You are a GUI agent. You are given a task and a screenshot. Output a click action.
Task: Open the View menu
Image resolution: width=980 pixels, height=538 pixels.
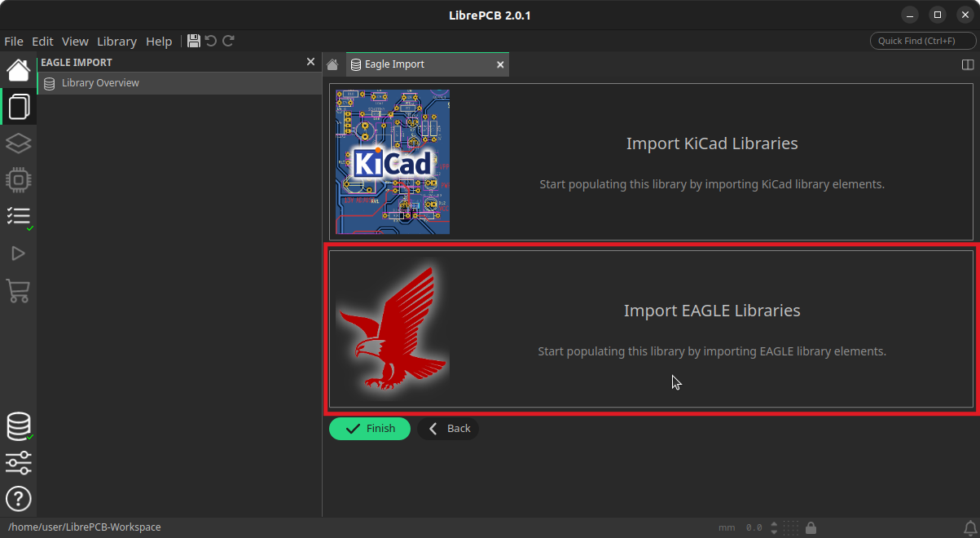tap(75, 41)
